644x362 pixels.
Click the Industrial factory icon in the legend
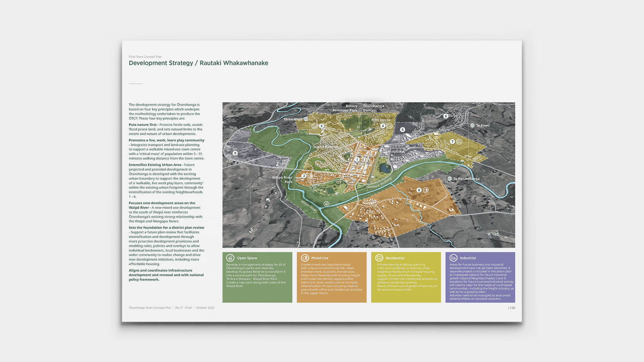pos(453,258)
